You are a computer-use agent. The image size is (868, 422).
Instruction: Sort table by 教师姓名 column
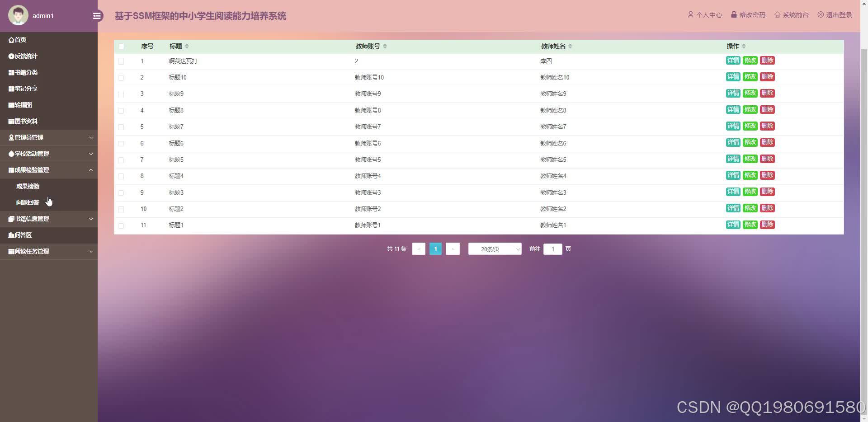point(571,46)
